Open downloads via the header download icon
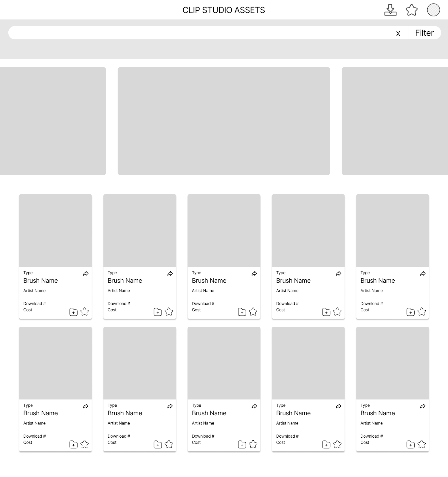This screenshot has width=448, height=477. pos(390,10)
